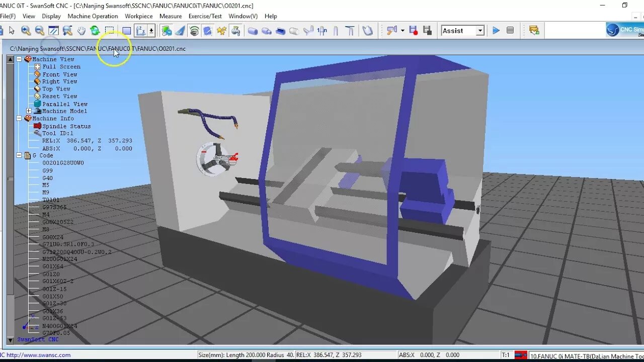This screenshot has width=644, height=362.
Task: Click the dark blue block workpiece icon
Action: (x=280, y=31)
